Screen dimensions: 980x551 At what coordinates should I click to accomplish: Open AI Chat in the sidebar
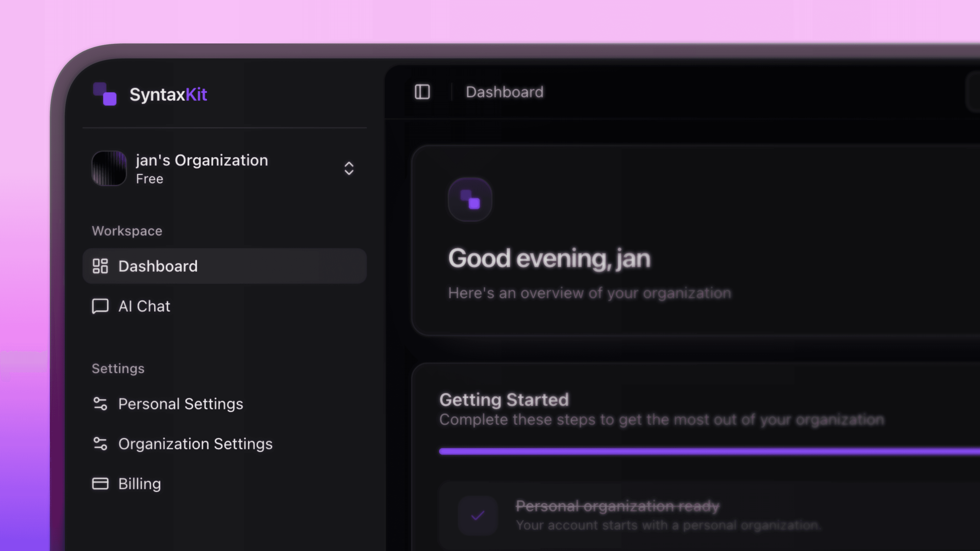pyautogui.click(x=225, y=306)
